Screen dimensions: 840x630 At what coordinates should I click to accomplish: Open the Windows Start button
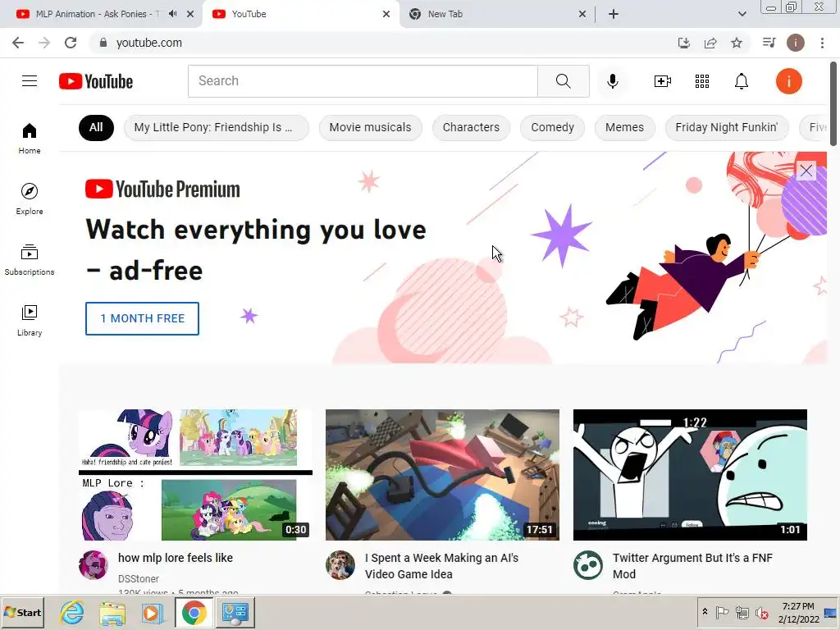[x=22, y=612]
